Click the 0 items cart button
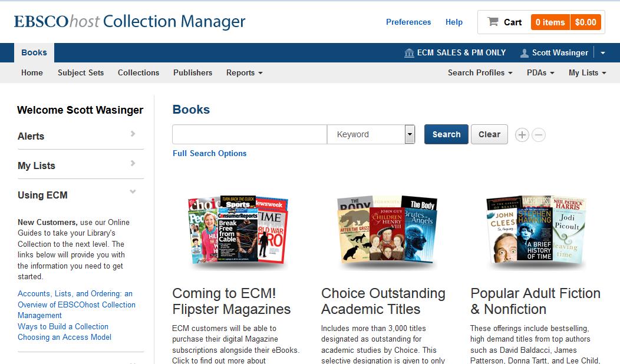Screen dimensions: 620x364 click(550, 22)
